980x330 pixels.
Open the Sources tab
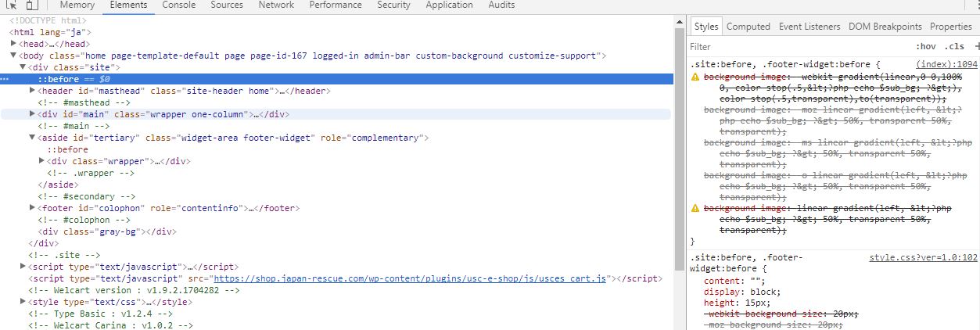coord(227,5)
